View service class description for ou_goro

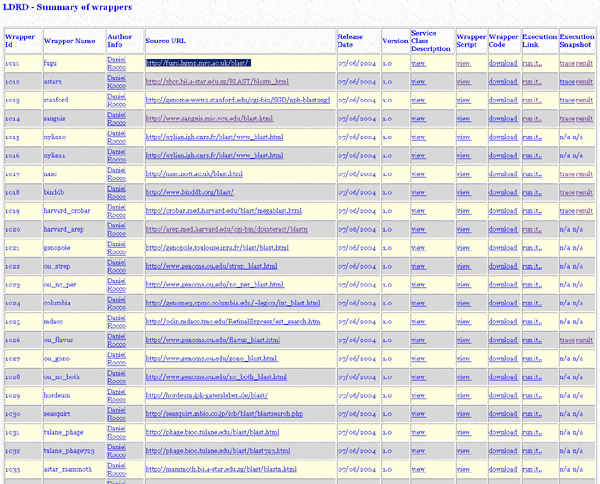[x=418, y=357]
